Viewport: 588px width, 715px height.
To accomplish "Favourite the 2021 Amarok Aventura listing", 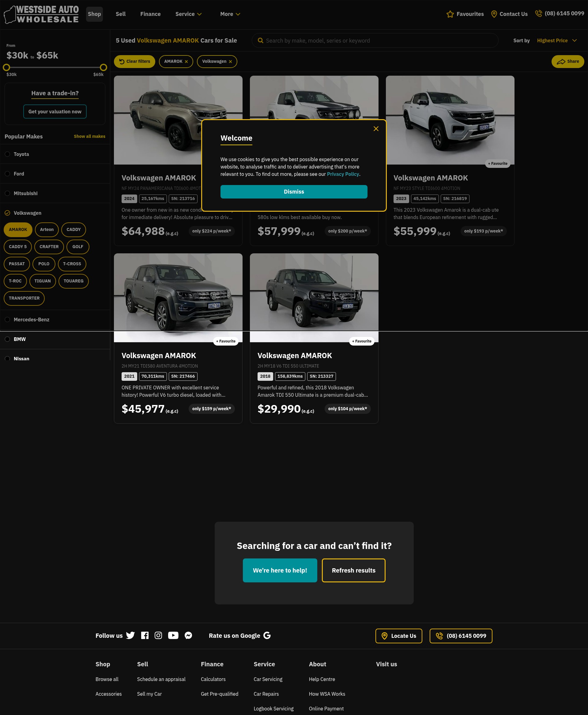I will pos(226,342).
